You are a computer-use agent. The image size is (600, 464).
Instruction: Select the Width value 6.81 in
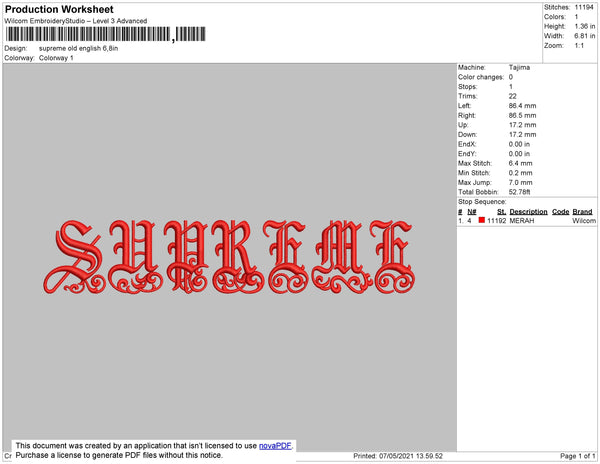pos(585,36)
